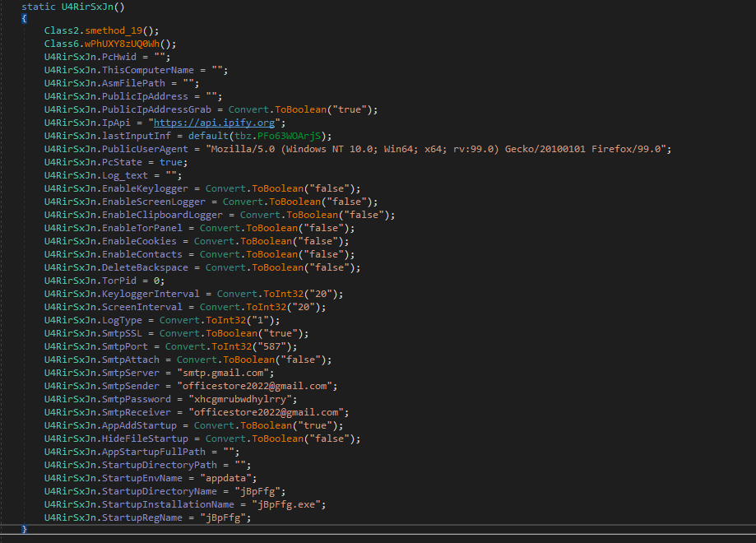
Task: Click the EnableCookies field
Action: pos(139,240)
